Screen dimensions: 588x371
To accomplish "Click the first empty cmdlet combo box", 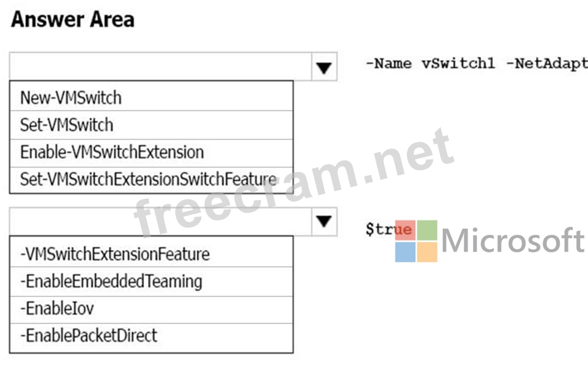I will pyautogui.click(x=161, y=67).
